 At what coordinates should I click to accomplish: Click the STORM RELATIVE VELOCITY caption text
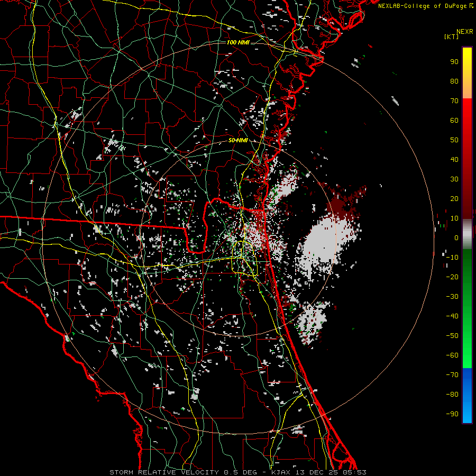164,472
